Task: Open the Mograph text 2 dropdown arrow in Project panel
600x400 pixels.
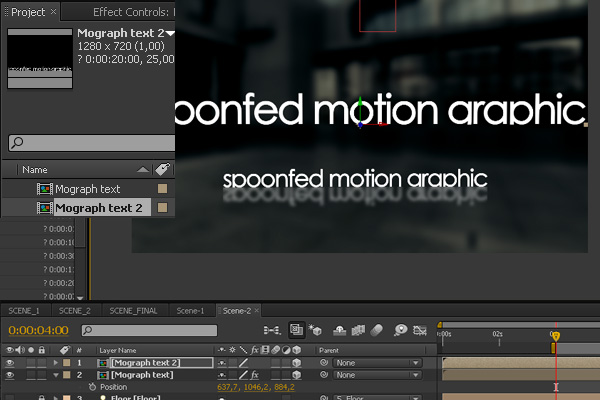Action: [x=170, y=33]
